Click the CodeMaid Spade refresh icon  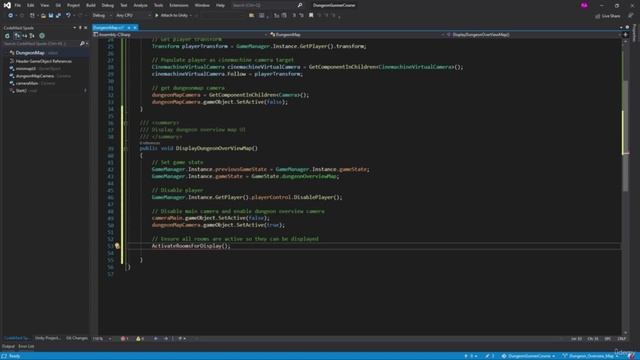click(x=7, y=36)
